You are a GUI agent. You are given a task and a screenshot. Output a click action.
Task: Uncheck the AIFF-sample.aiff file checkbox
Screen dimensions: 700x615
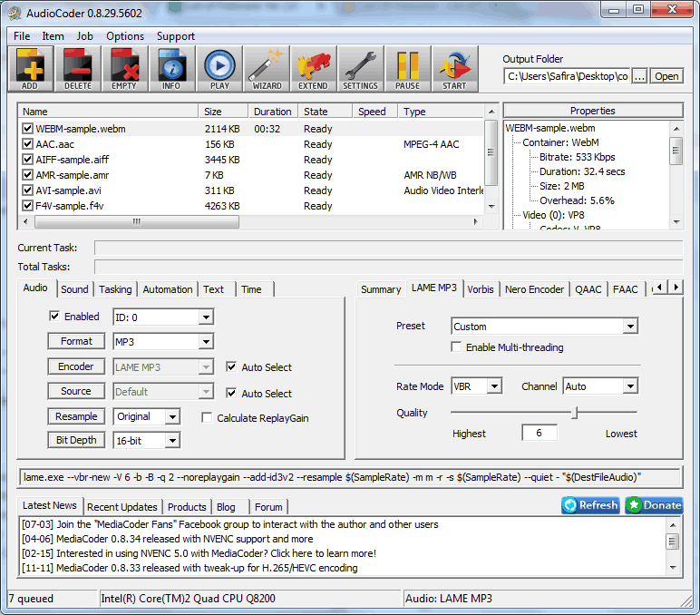[28, 160]
